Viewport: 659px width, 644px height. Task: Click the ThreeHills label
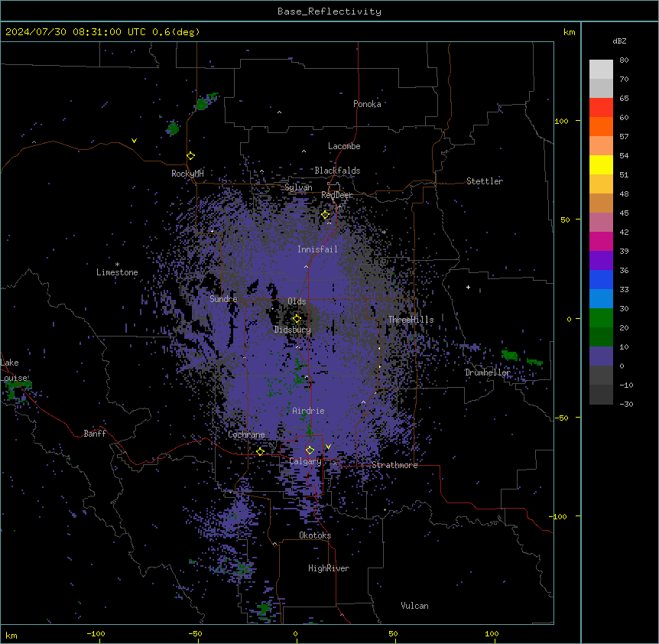[x=411, y=320]
